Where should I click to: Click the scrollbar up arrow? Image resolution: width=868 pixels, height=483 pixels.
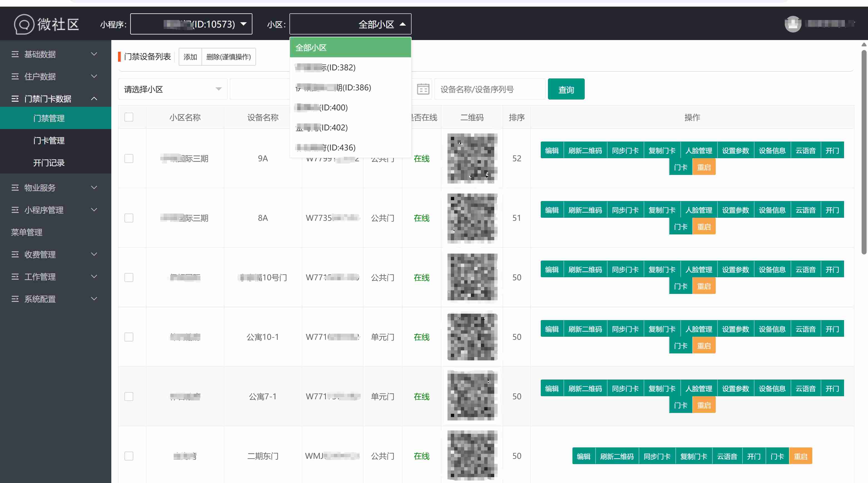point(864,44)
